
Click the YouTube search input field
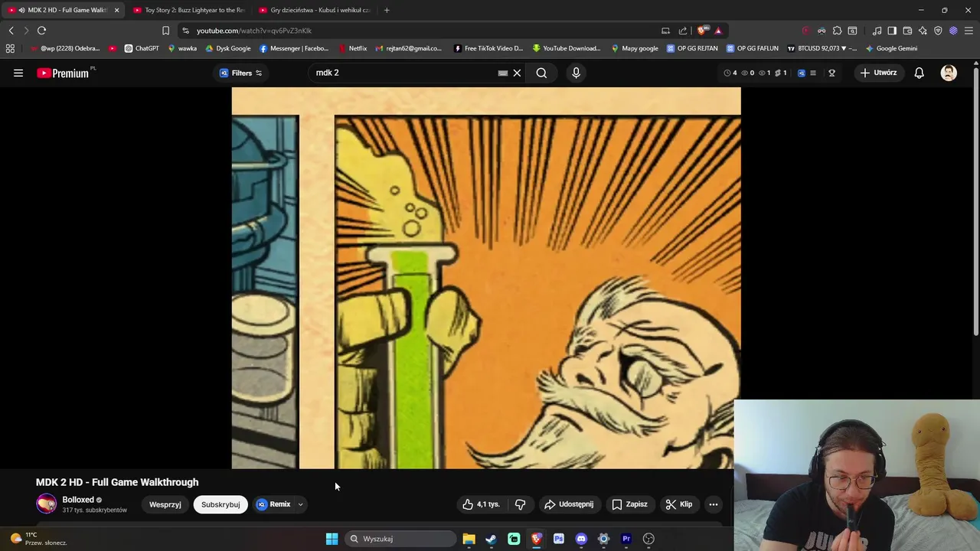(403, 73)
